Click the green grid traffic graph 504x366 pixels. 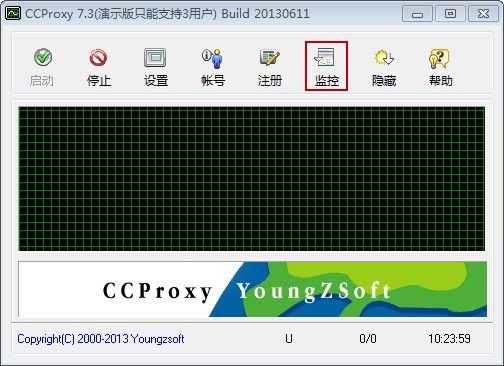tap(252, 179)
